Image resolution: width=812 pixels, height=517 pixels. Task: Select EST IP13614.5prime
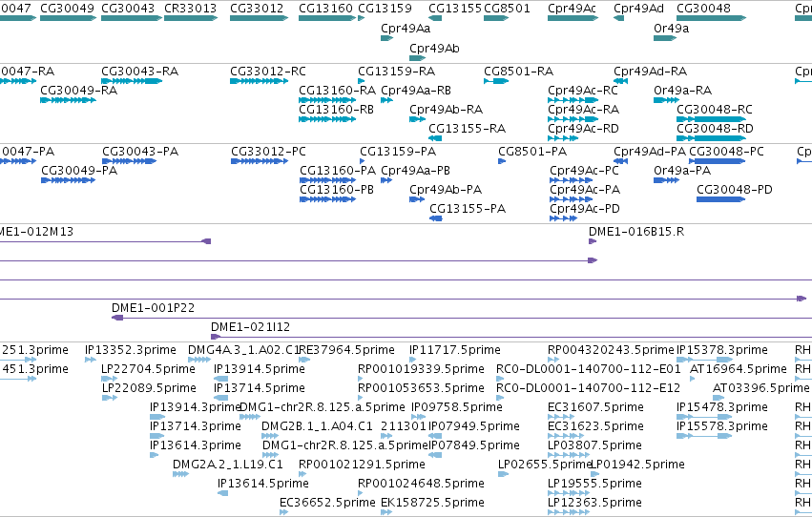pyautogui.click(x=222, y=493)
